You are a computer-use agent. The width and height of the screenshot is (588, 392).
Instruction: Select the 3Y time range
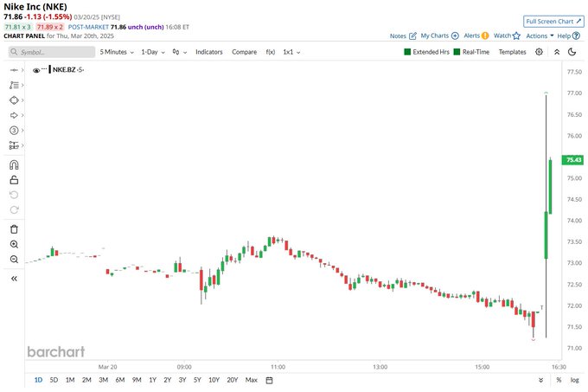182,380
